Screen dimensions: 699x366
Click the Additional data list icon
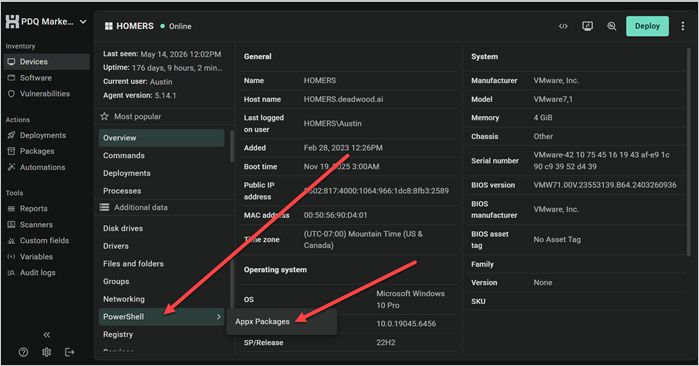pyautogui.click(x=104, y=207)
